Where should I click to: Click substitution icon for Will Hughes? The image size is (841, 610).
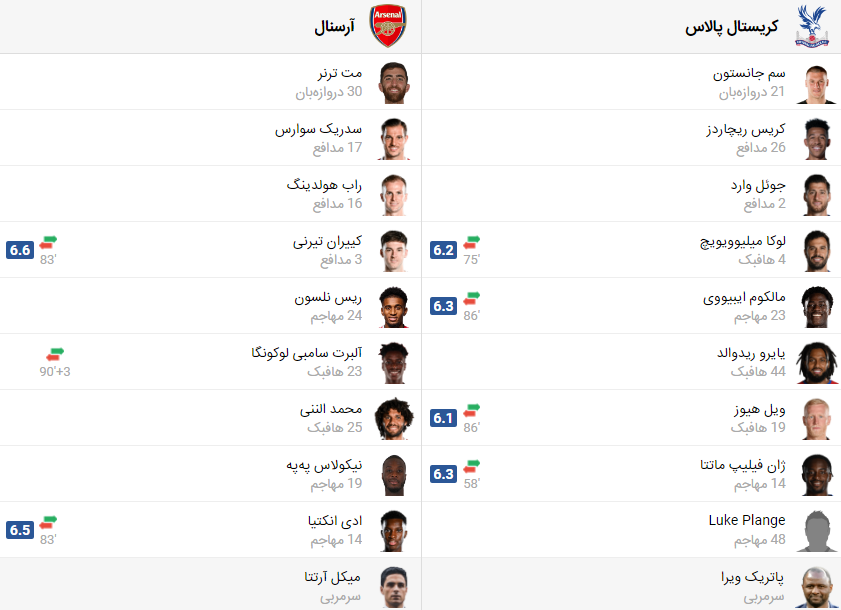coord(471,410)
